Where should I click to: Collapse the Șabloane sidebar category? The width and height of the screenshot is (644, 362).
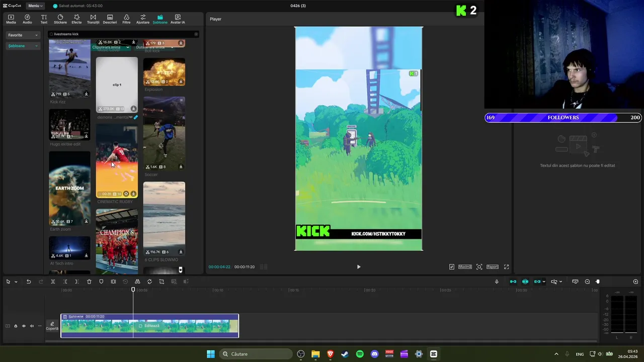tap(23, 46)
